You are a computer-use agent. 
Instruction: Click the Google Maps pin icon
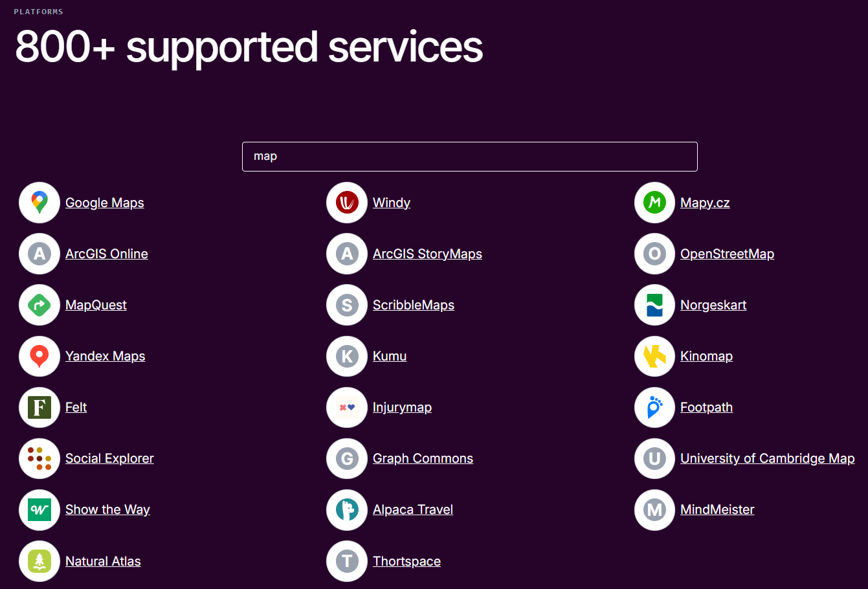click(x=39, y=203)
